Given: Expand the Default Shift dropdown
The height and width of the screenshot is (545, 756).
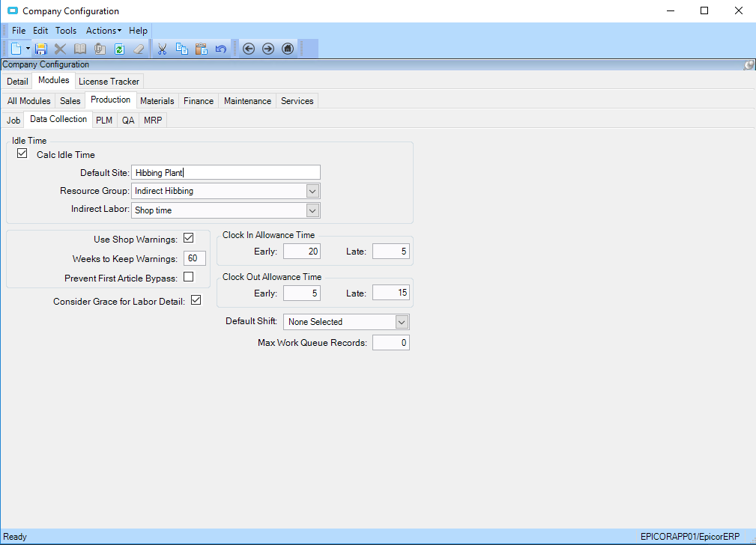Looking at the screenshot, I should click(x=402, y=322).
